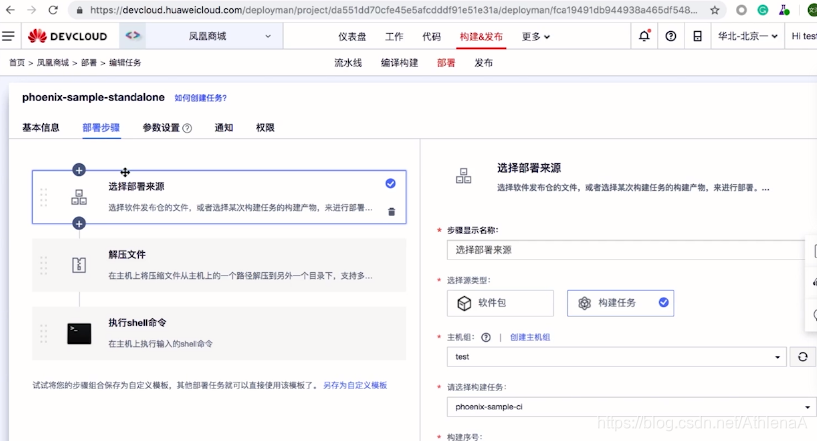This screenshot has height=441, width=817.
Task: Add a step above 选择部署来源
Action: (79, 170)
